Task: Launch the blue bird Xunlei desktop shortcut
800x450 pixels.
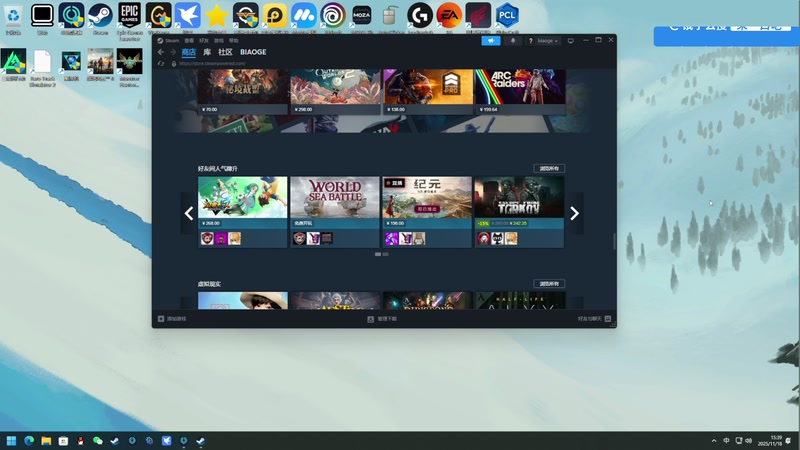Action: [188, 19]
